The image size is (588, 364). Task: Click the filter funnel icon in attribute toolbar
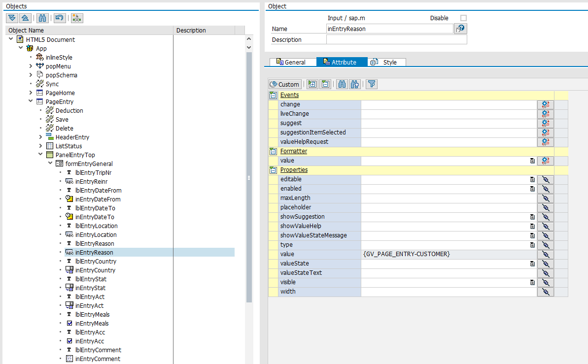(x=372, y=84)
